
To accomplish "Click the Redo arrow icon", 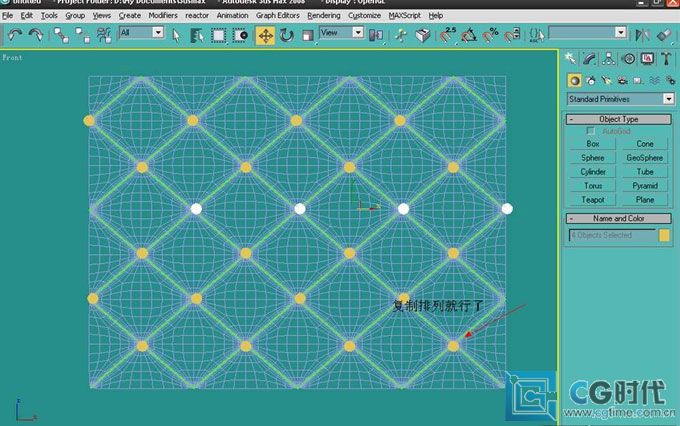I will 36,35.
